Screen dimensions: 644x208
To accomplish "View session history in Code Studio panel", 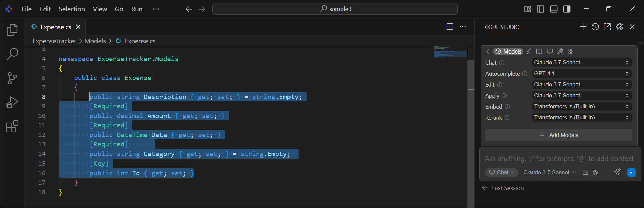I will 595,27.
